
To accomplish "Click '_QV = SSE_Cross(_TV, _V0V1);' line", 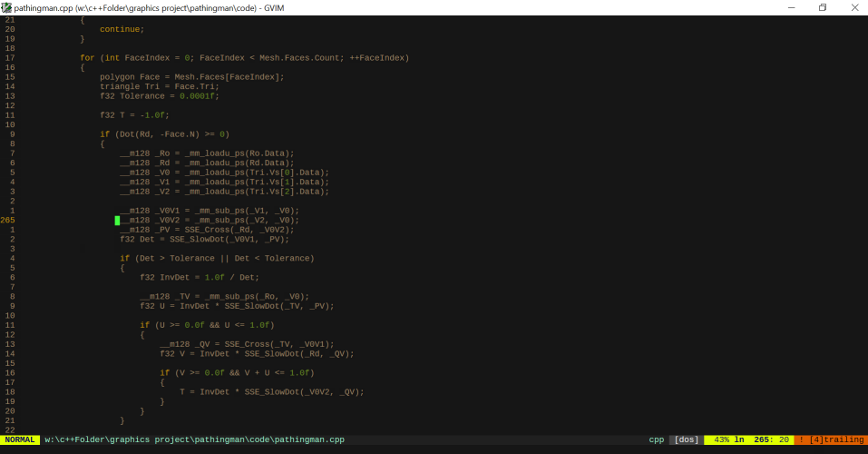I will [247, 344].
